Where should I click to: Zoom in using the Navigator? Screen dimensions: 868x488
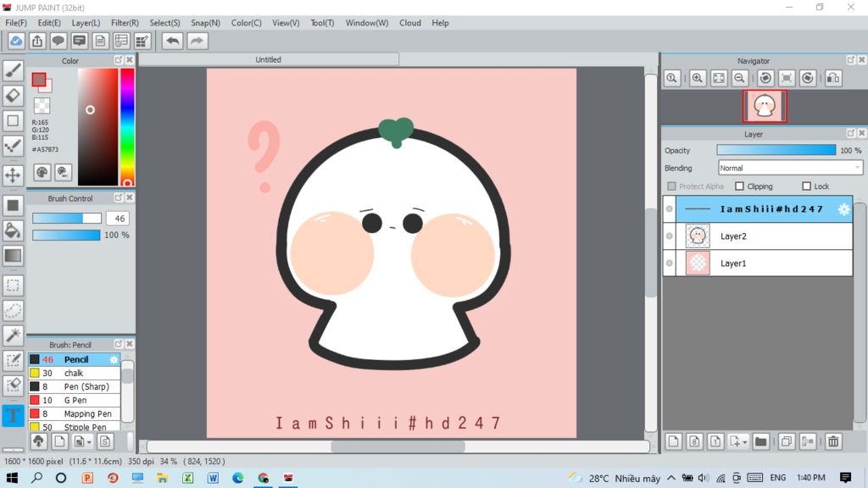(x=698, y=78)
